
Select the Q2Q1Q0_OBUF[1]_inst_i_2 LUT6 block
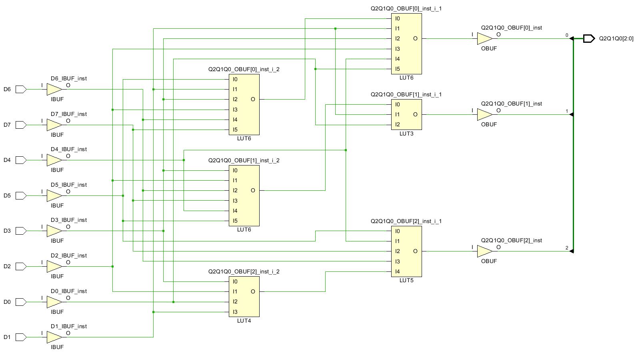tap(244, 195)
